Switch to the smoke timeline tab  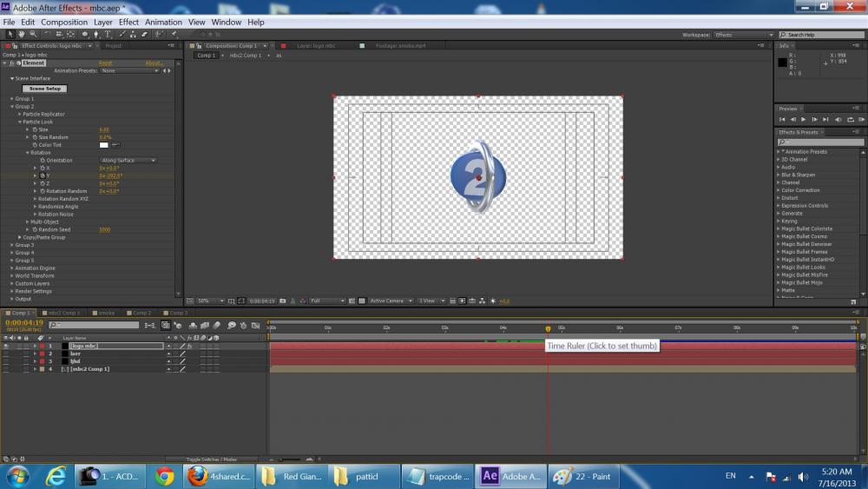106,313
